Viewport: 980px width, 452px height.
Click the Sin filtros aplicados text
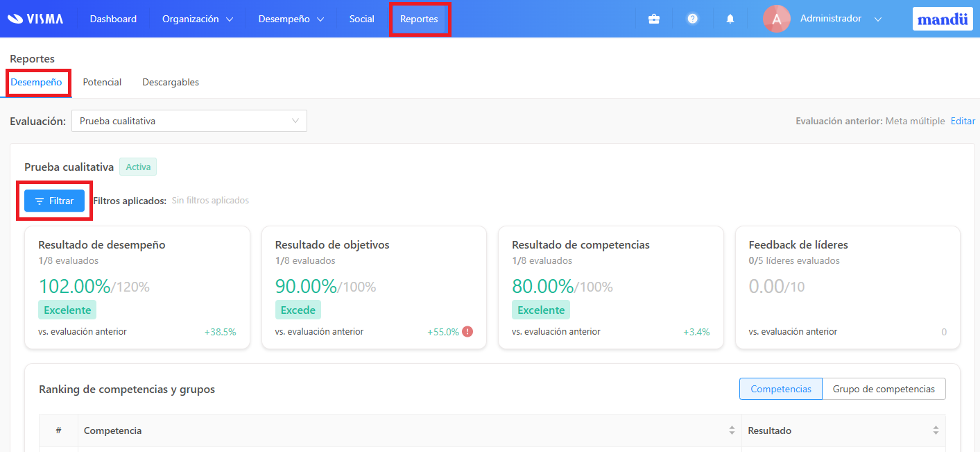(x=210, y=201)
